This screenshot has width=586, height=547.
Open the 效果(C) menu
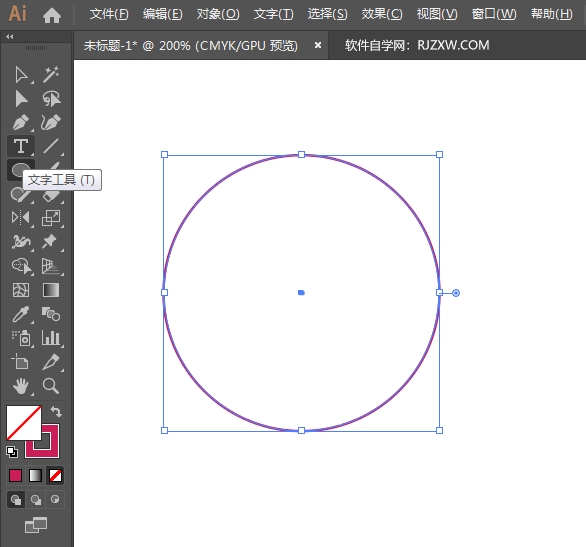382,14
